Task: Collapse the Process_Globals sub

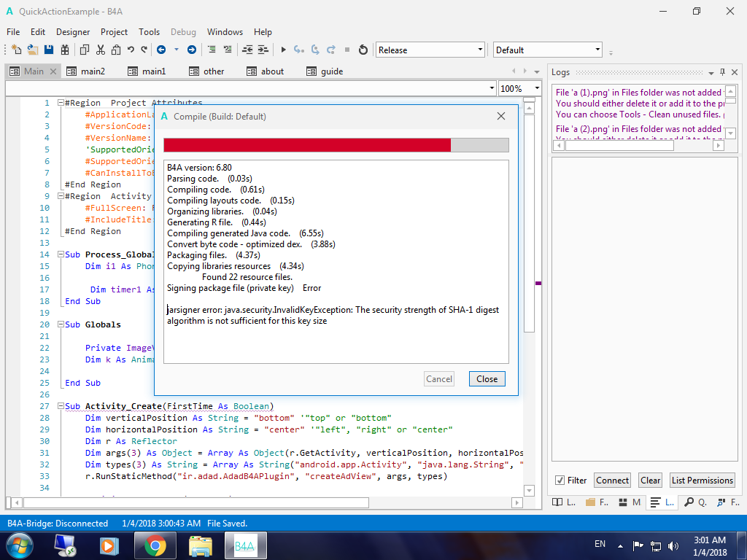Action: point(59,254)
